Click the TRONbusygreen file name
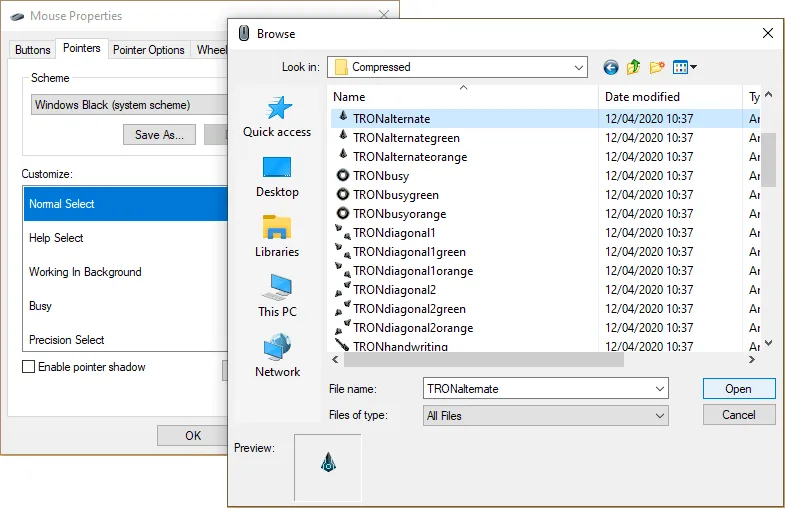Image resolution: width=785 pixels, height=521 pixels. tap(396, 195)
